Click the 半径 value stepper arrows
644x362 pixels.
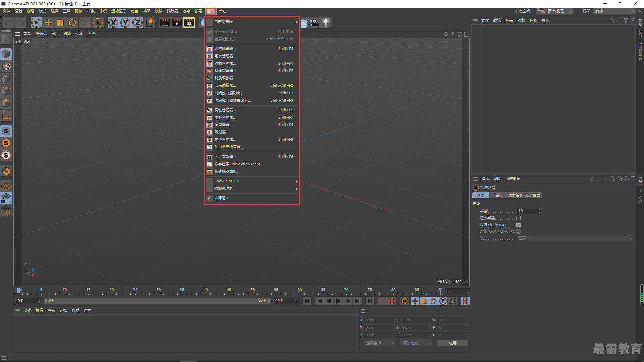click(540, 211)
